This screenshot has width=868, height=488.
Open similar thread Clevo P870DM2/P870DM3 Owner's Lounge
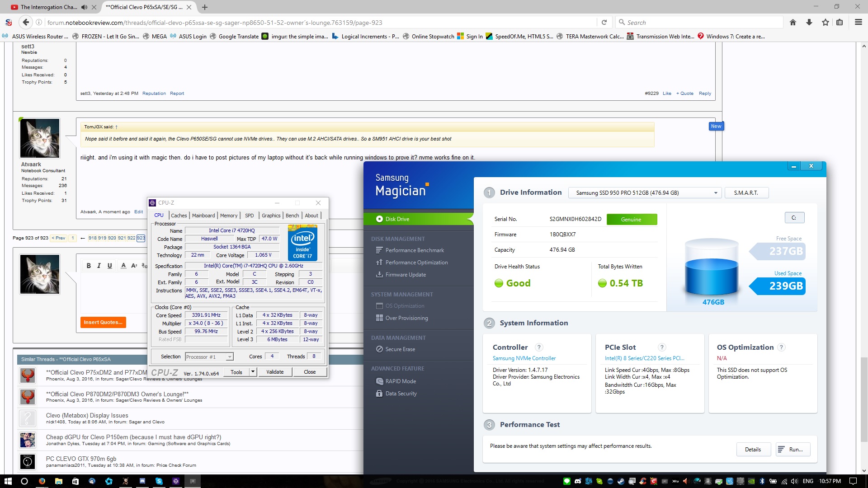117,394
